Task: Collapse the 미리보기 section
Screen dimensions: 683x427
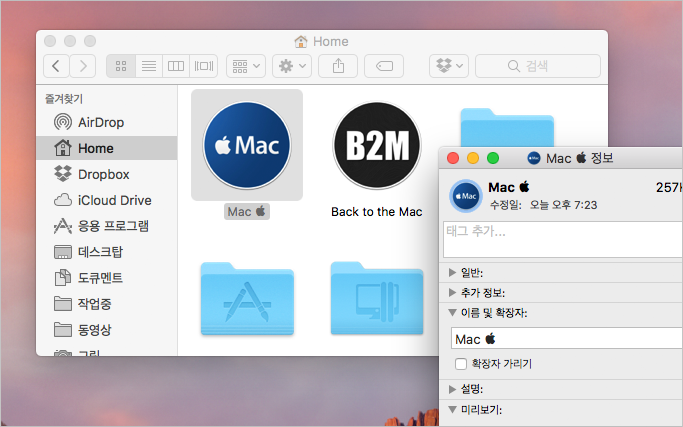Action: (453, 410)
